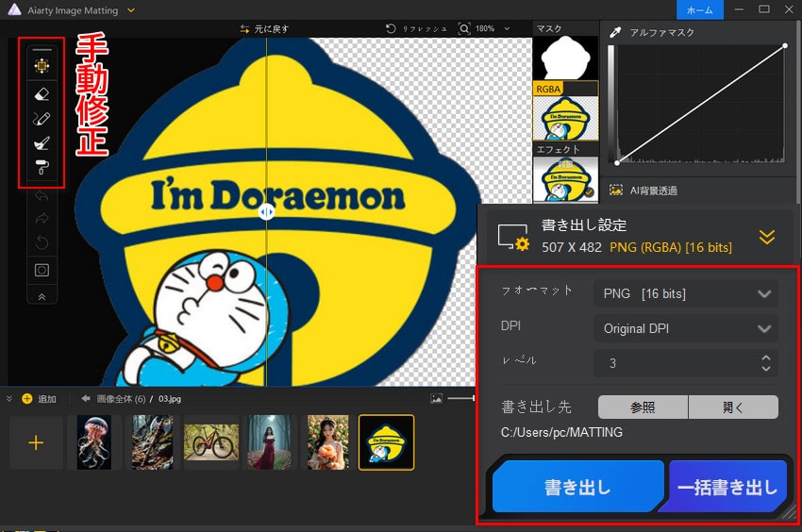Click the 507 X 482 export summary text
The image size is (802, 532).
[572, 247]
